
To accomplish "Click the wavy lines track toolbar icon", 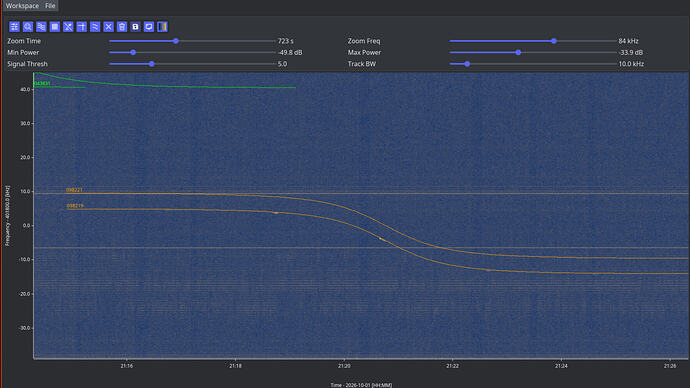I will 95,27.
